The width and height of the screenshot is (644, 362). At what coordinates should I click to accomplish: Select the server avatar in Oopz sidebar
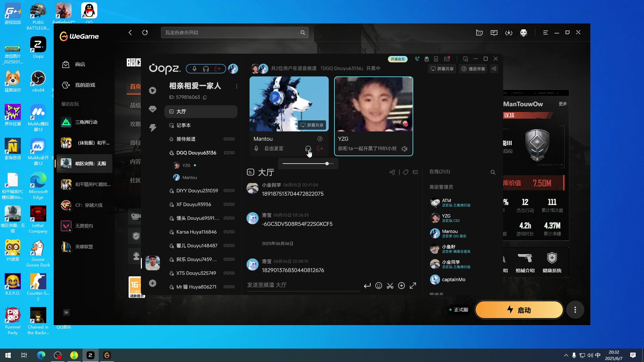click(153, 263)
